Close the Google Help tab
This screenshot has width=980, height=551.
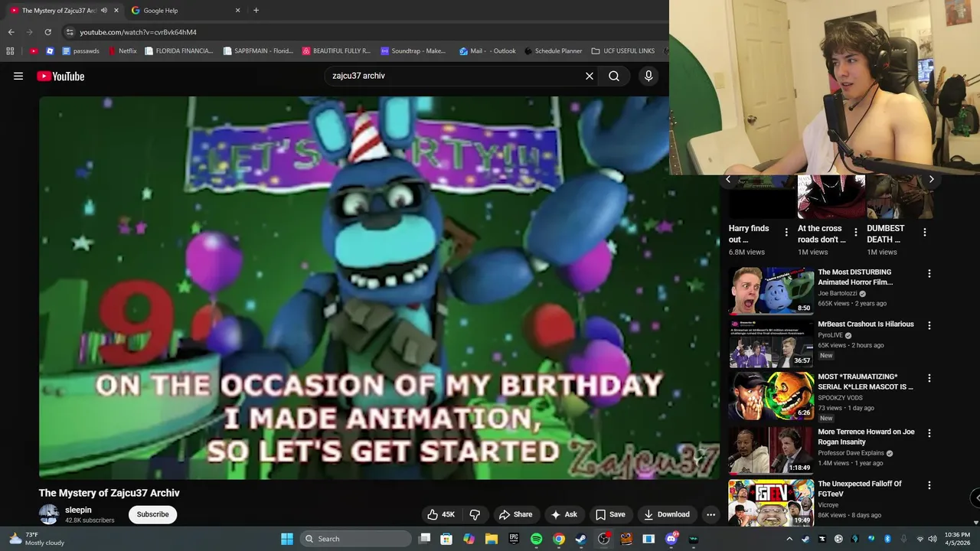(237, 10)
